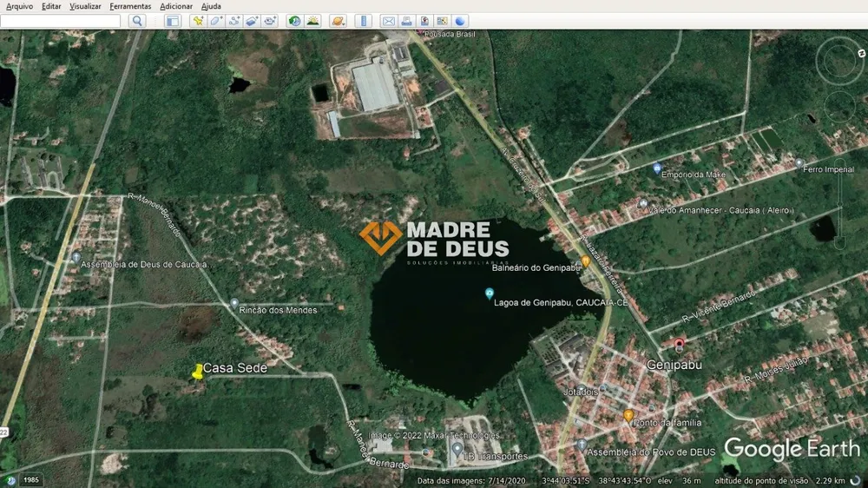Click the Rincão dos Mendes marker

pos(234,304)
